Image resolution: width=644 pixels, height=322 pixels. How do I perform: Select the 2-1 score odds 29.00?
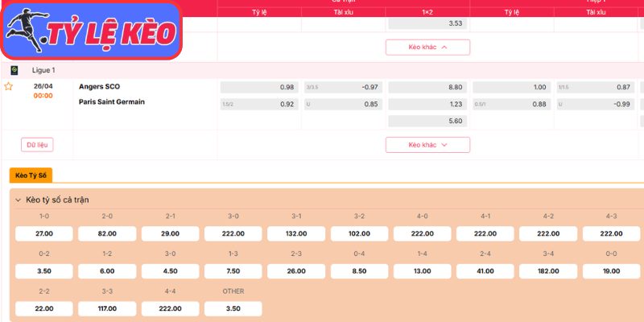[170, 233]
